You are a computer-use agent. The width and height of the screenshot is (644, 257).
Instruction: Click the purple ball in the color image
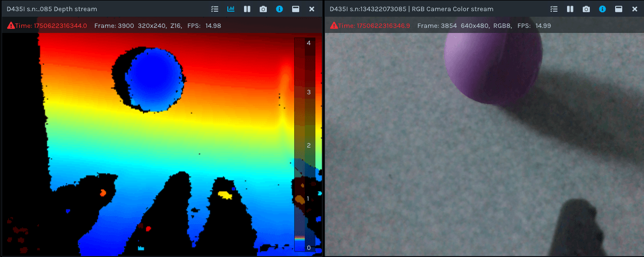pyautogui.click(x=493, y=62)
